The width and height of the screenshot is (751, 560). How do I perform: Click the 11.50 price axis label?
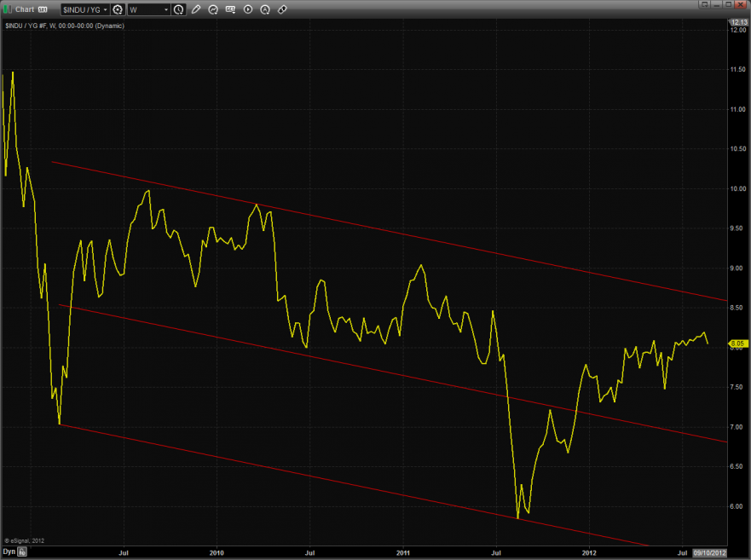(x=737, y=69)
